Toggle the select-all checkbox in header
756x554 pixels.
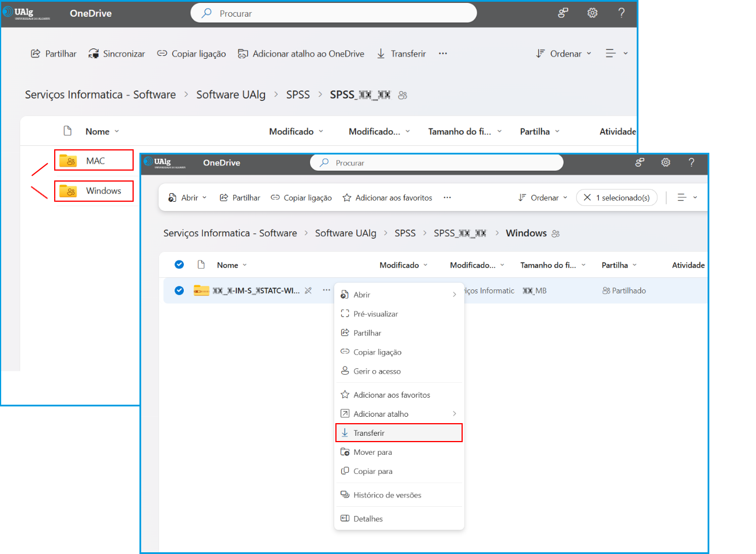coord(179,265)
